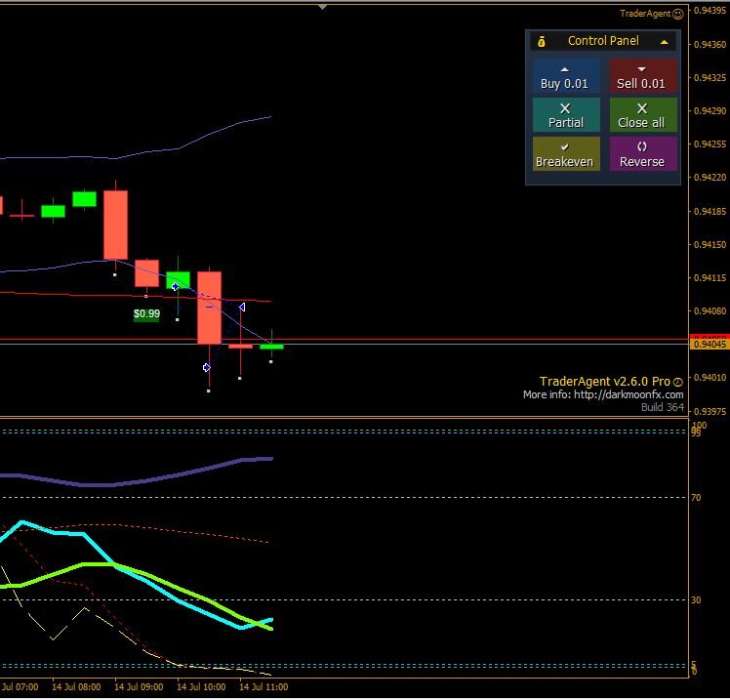Select the large red candle at 09:00
This screenshot has width=730, height=700.
tap(115, 225)
